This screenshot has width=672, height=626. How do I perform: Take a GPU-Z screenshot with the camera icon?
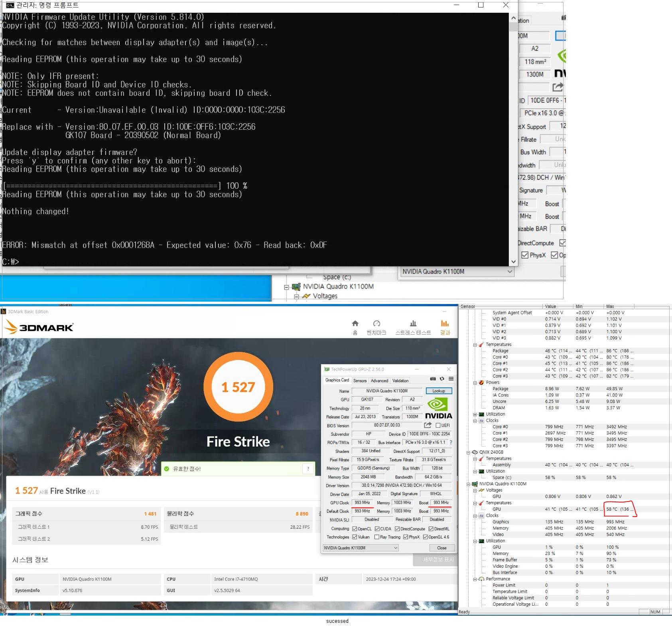coord(433,379)
